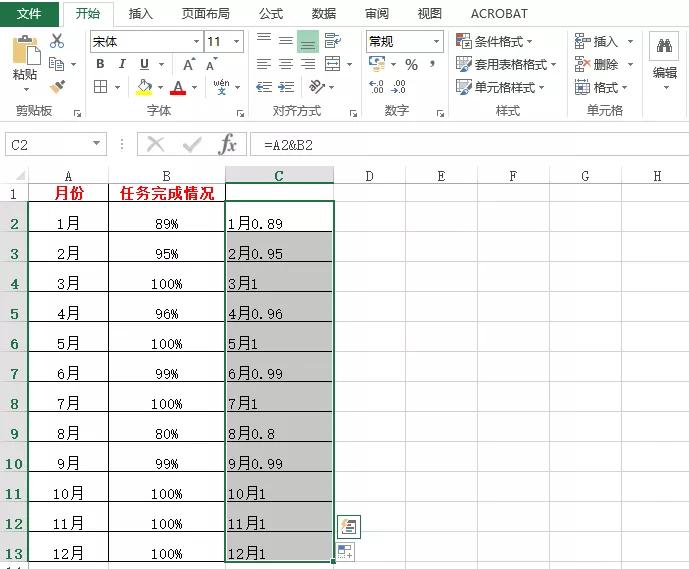The image size is (689, 569).
Task: Open the 字体 dialog launcher
Action: pyautogui.click(x=240, y=113)
